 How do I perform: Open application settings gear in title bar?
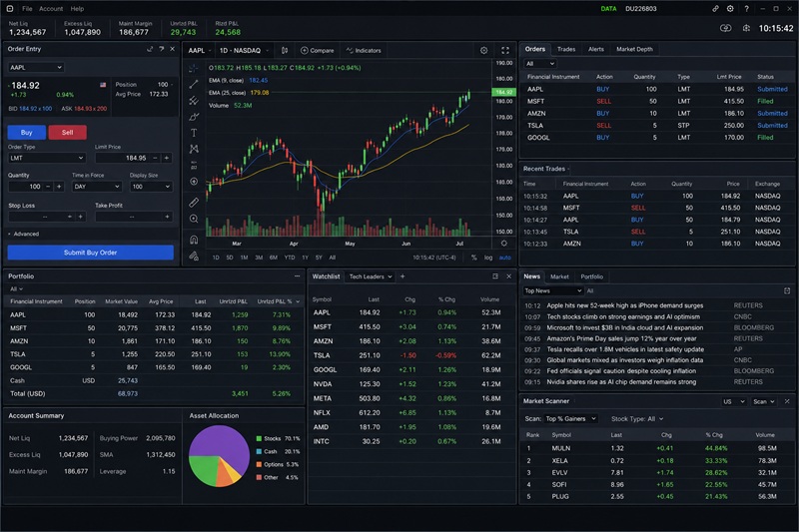coord(730,9)
